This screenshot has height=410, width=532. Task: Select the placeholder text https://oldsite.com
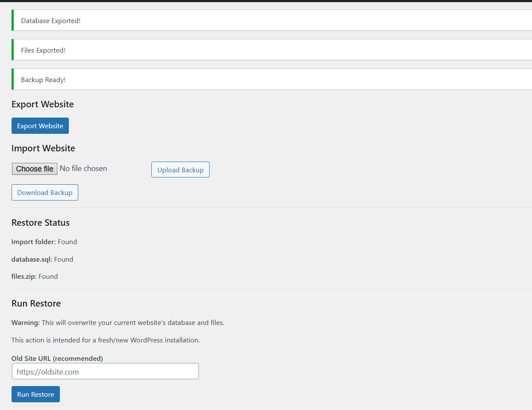pos(47,372)
